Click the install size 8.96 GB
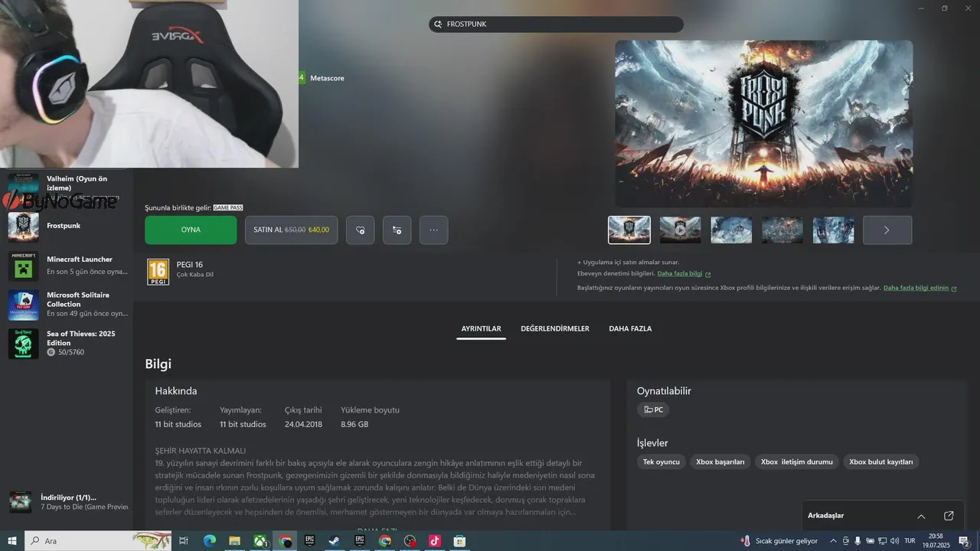The image size is (980, 551). 354,424
